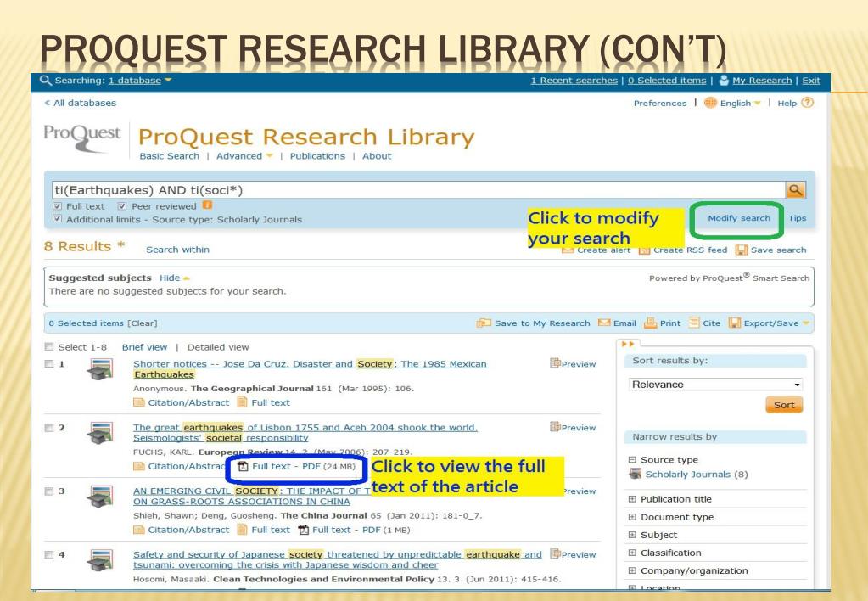
Task: Click the collapse sidebar double-arrow icon
Action: click(x=628, y=344)
